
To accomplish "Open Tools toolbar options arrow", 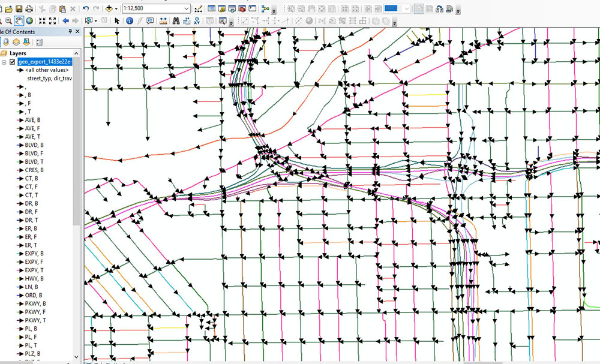I will tap(231, 23).
